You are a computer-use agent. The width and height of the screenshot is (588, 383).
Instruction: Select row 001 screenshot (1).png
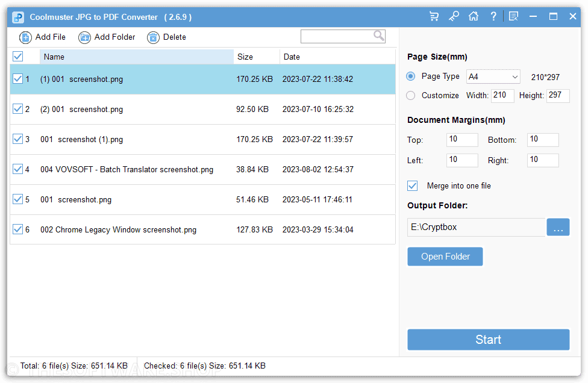202,139
